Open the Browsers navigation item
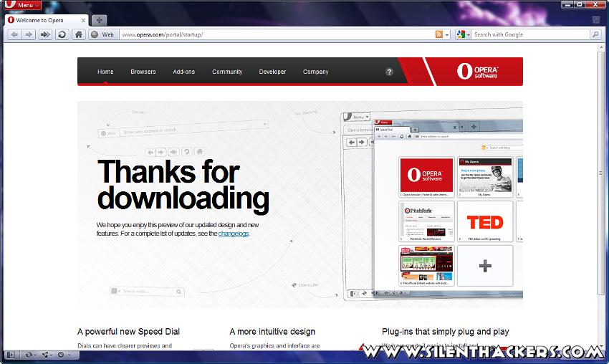This screenshot has width=609, height=364. (x=143, y=72)
